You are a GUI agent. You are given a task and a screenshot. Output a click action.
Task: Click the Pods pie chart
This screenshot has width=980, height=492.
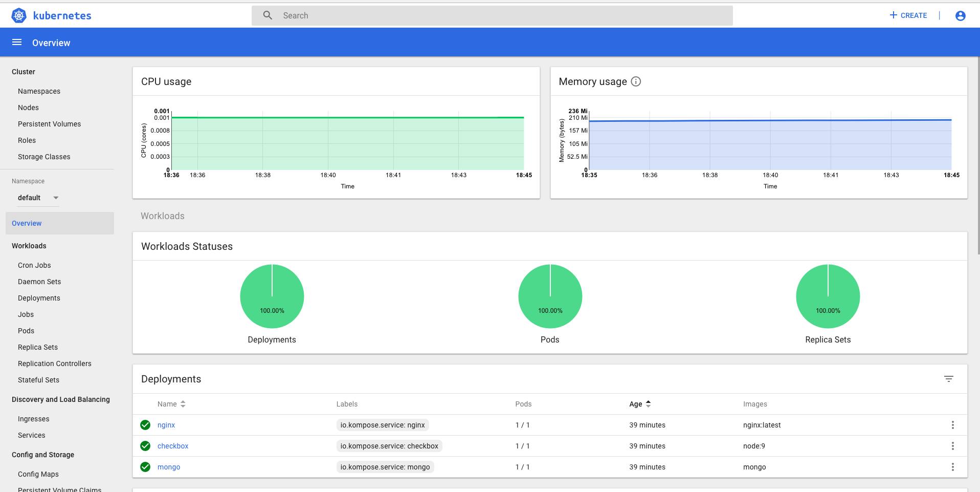[x=550, y=296]
